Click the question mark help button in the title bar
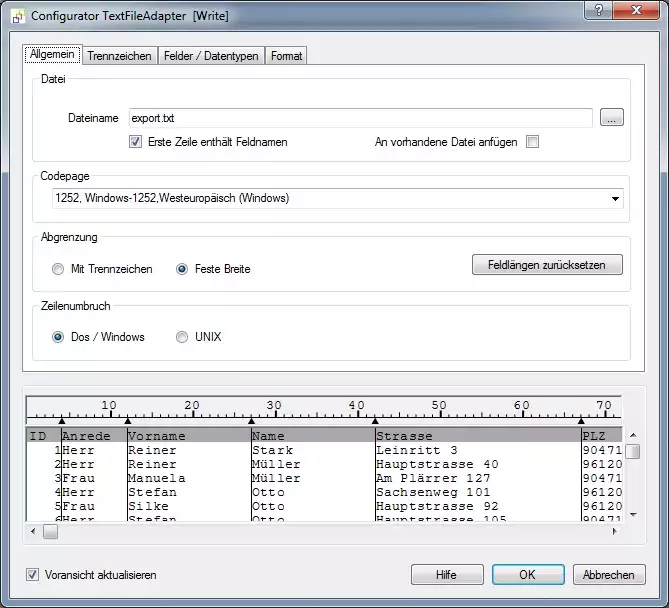Image resolution: width=669 pixels, height=608 pixels. (597, 11)
